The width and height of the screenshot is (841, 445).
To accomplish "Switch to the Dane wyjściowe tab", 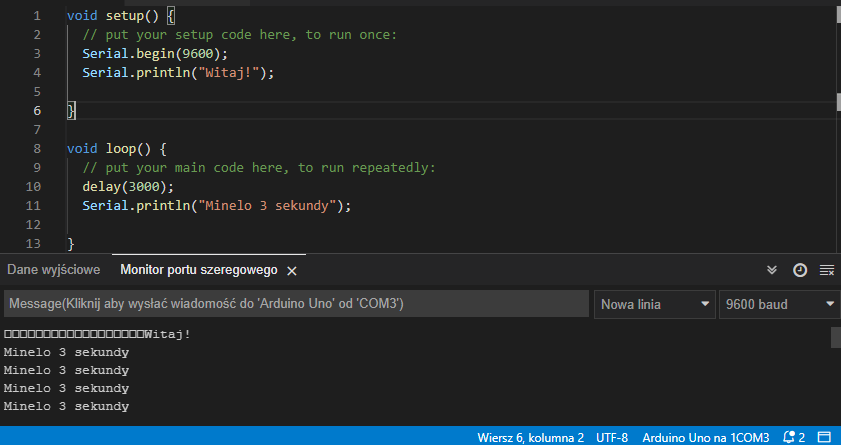I will tap(54, 270).
